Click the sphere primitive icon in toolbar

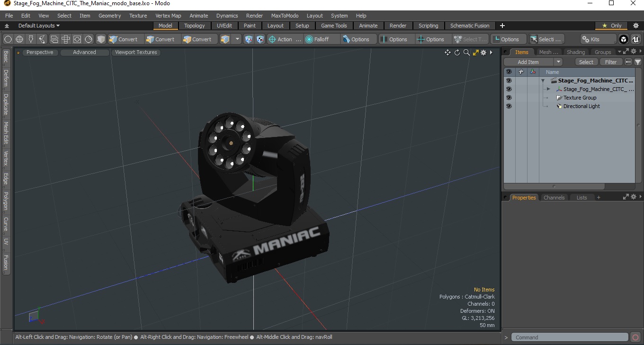click(x=8, y=39)
